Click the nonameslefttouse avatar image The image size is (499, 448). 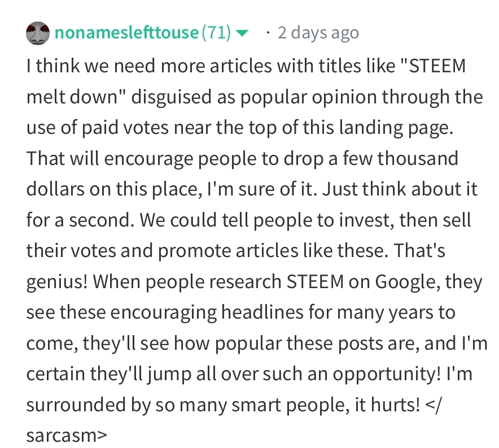click(38, 33)
